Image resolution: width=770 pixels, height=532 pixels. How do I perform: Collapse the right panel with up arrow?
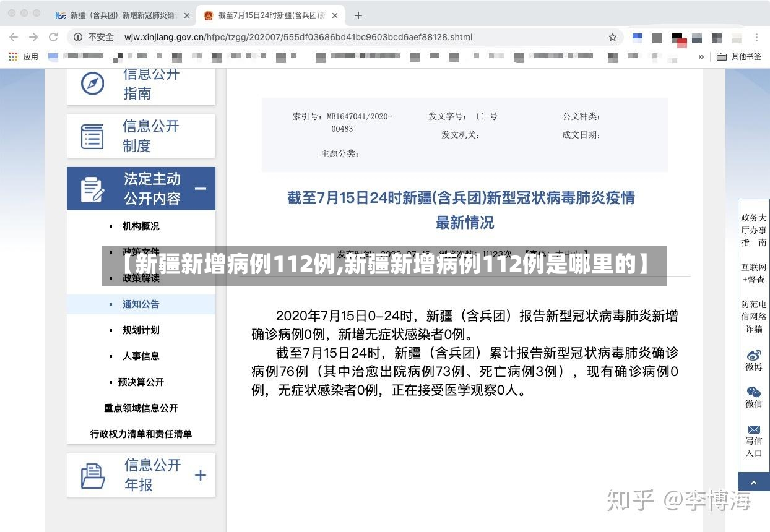pos(754,482)
